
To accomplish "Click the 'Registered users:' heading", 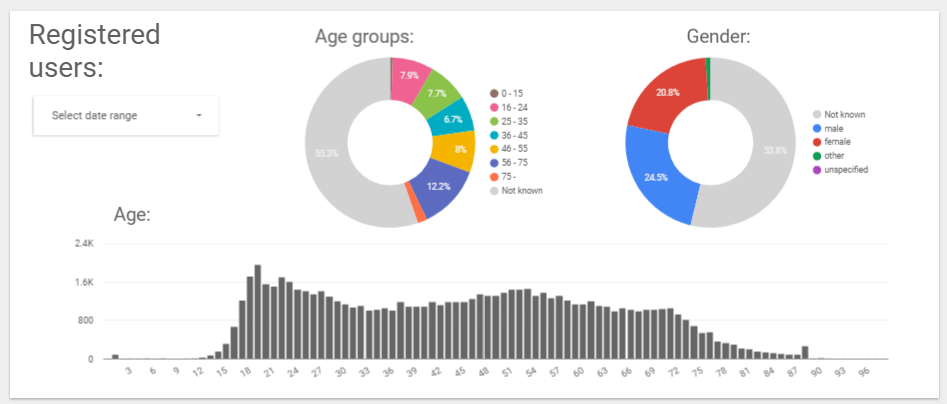I will pos(94,51).
